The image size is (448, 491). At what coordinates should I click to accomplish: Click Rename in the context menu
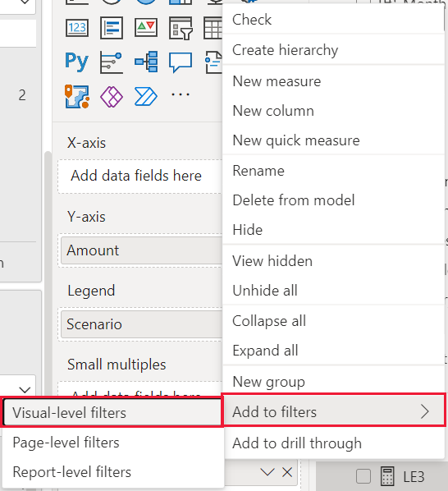click(x=334, y=171)
